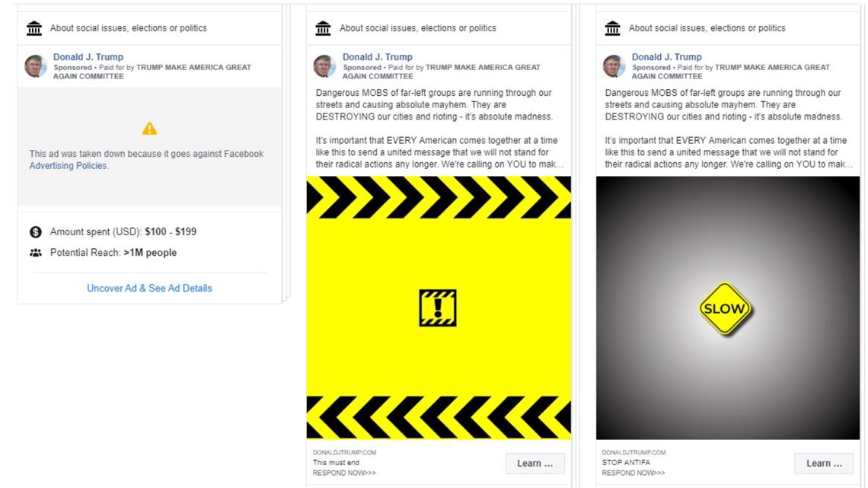Click the institution icon above the SLOW ad
868x488 pixels.
[x=613, y=28]
